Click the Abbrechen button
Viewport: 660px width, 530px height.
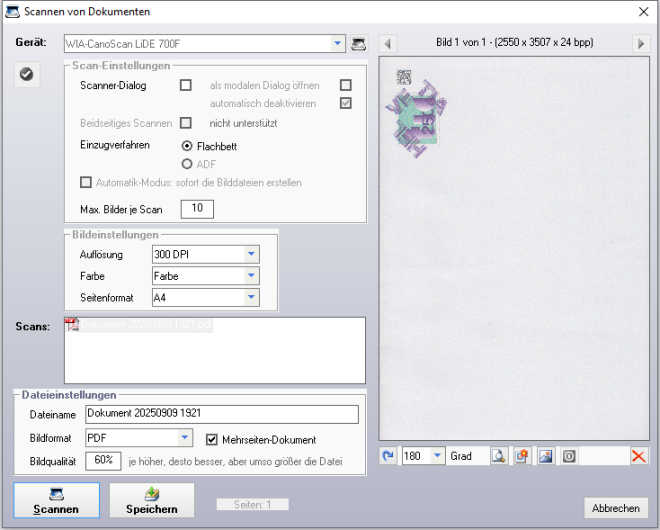615,508
